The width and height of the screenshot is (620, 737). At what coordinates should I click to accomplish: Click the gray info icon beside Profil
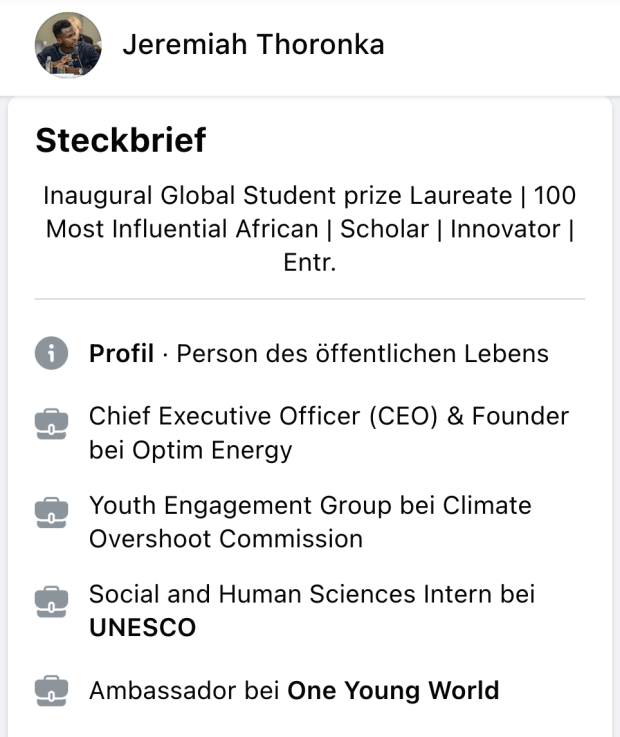click(51, 353)
